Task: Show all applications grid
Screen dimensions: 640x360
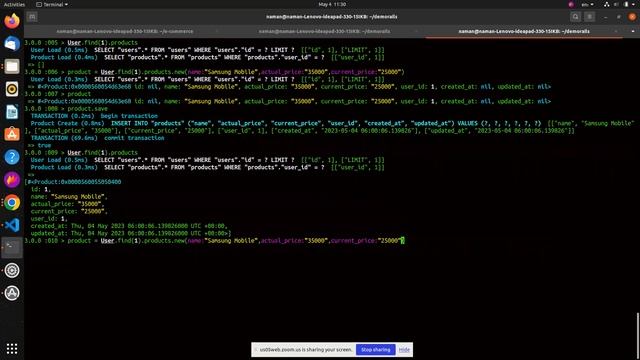Action: click(12, 348)
